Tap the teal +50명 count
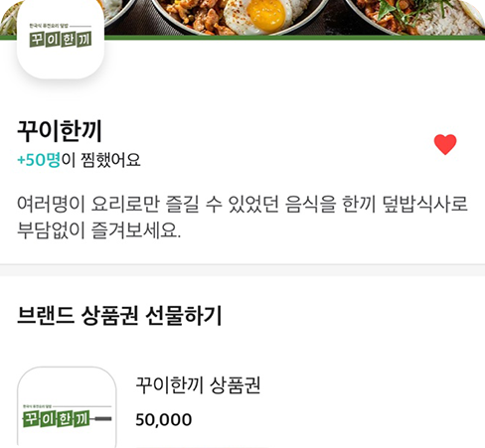485x448 pixels. [39, 160]
